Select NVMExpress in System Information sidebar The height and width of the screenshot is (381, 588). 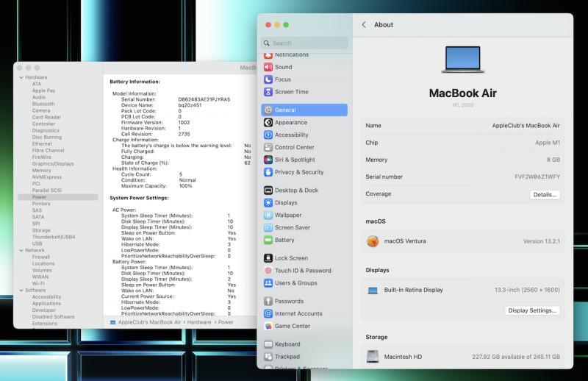click(x=47, y=177)
